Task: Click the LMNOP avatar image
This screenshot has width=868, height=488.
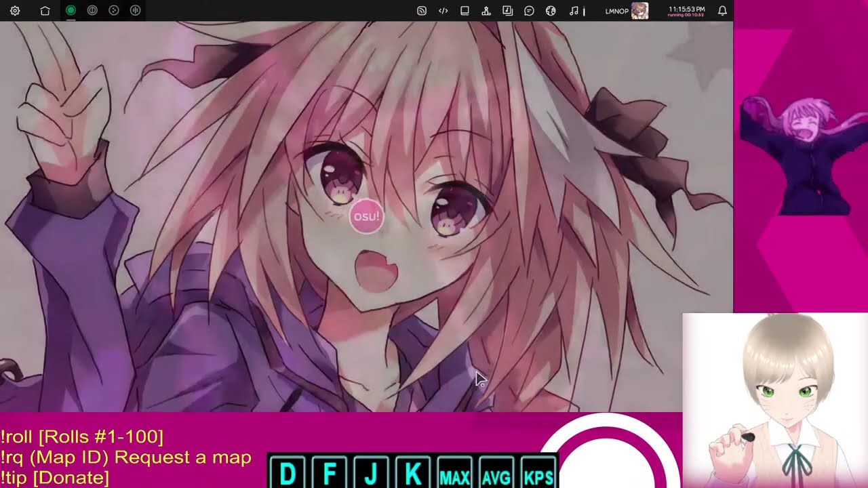Action: click(639, 11)
